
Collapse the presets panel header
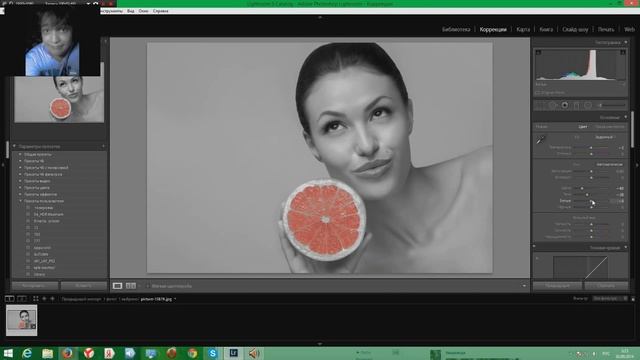(x=14, y=146)
